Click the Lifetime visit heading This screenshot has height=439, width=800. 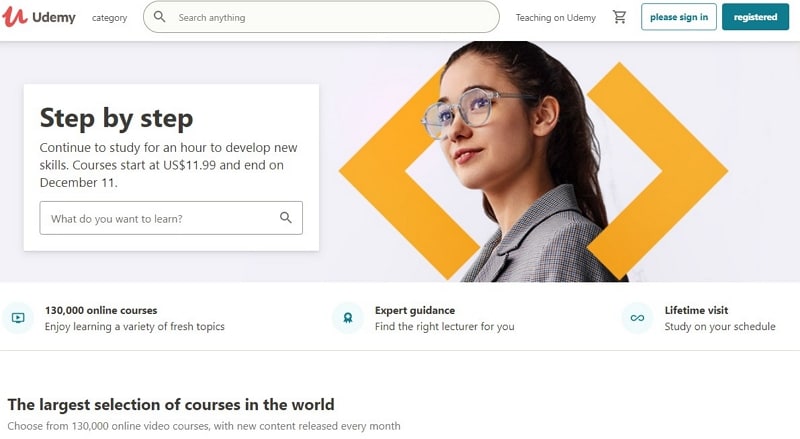tap(696, 310)
